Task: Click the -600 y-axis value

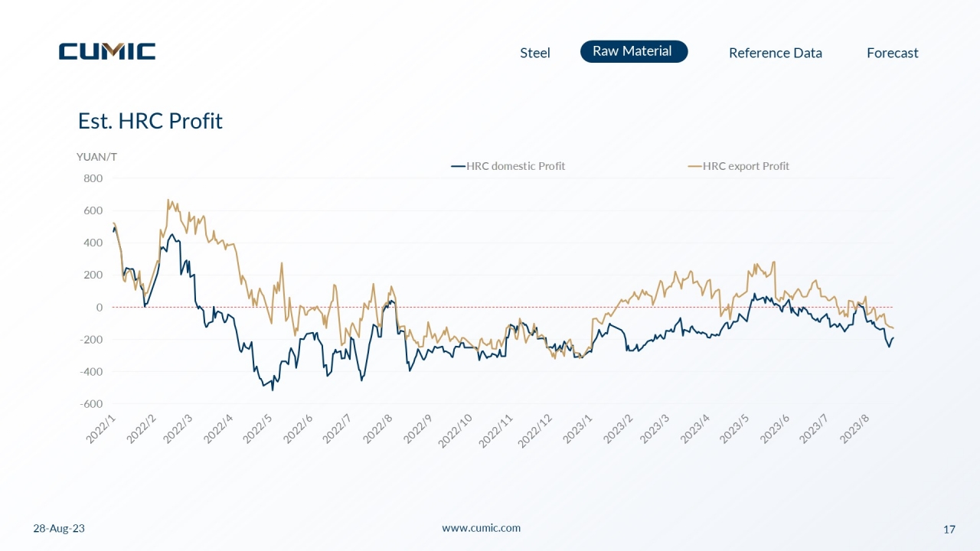Action: pyautogui.click(x=92, y=404)
